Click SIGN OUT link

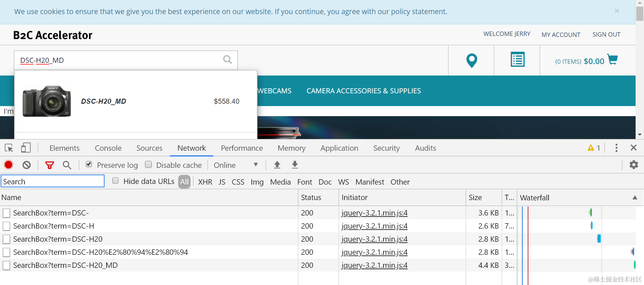[x=606, y=34]
